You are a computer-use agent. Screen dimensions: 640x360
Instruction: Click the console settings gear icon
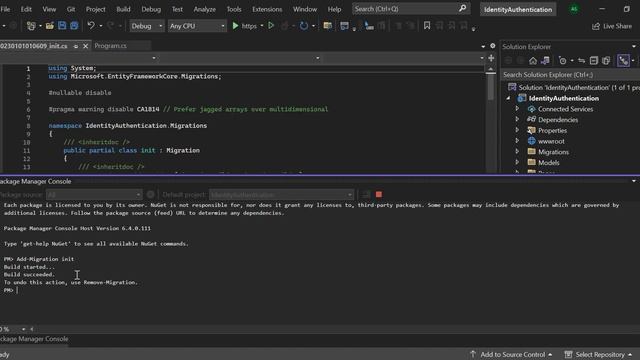coord(151,195)
